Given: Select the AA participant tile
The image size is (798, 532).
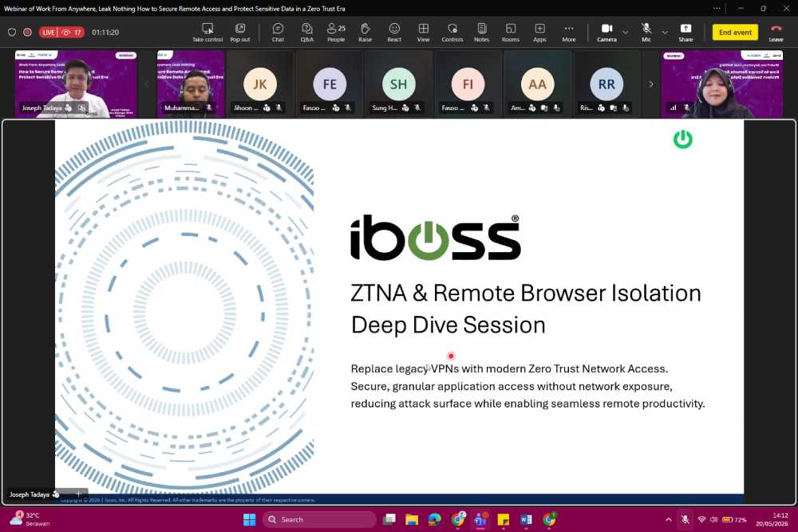Looking at the screenshot, I should coord(537,84).
